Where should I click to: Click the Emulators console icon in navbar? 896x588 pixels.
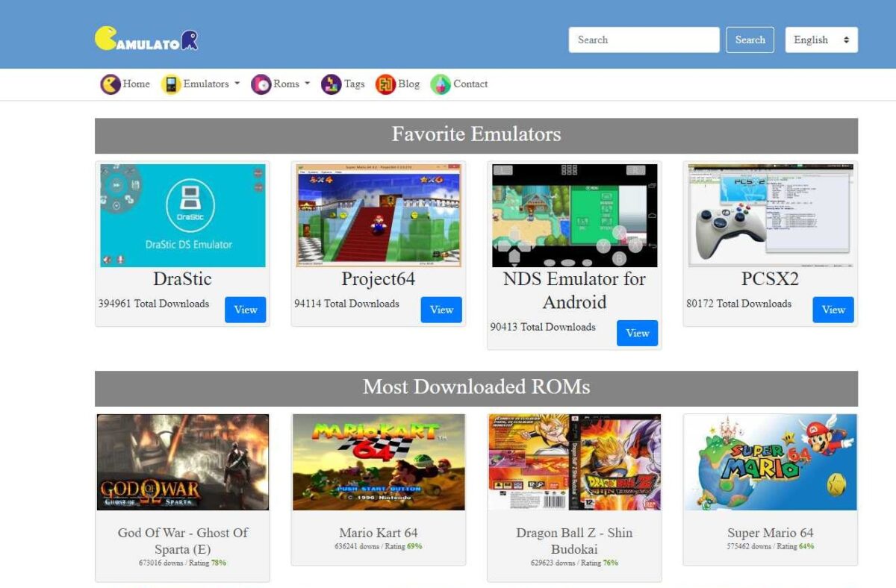pyautogui.click(x=171, y=84)
